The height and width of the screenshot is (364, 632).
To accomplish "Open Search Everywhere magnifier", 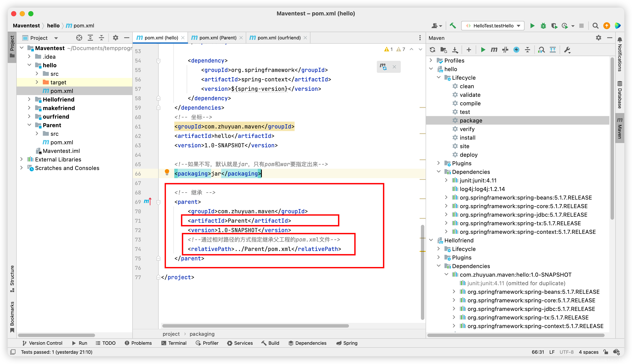I will pos(595,26).
